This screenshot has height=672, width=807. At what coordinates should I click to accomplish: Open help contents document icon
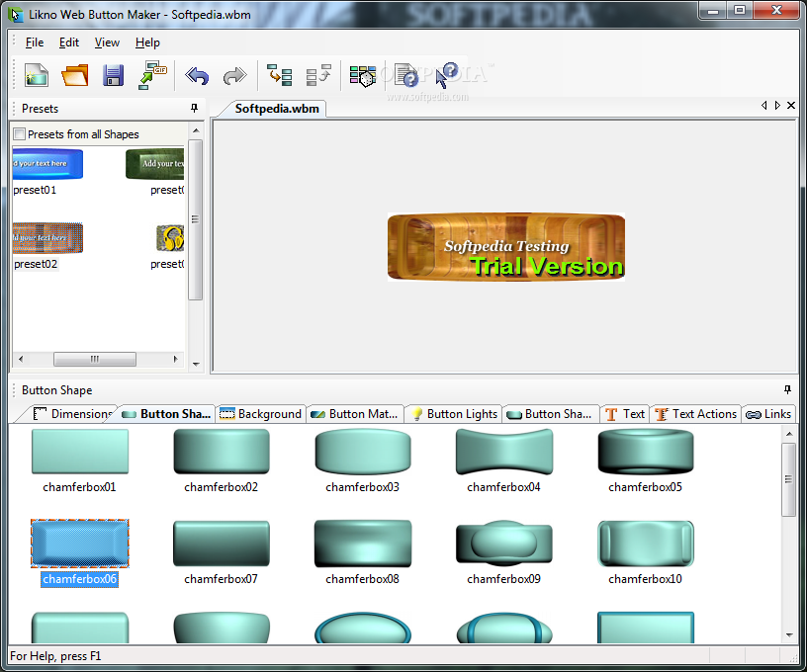(406, 75)
